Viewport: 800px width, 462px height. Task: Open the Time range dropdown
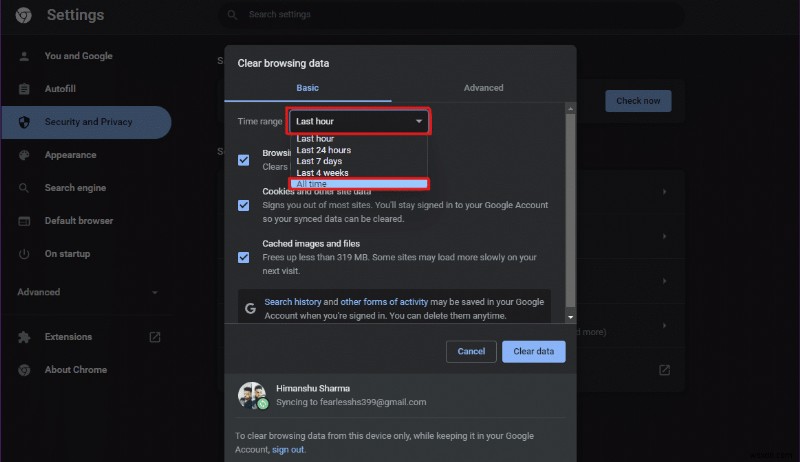pos(359,121)
